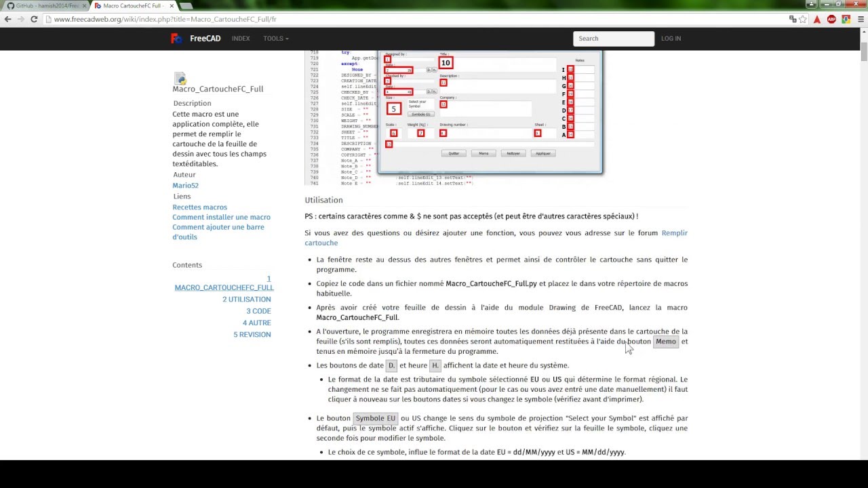Click the inline Symbole EU label

click(376, 419)
